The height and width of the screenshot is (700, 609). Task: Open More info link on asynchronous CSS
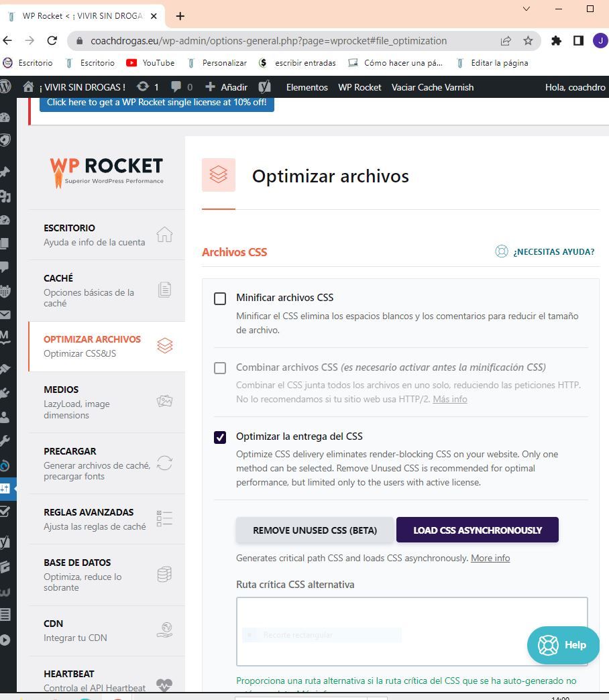pyautogui.click(x=490, y=558)
